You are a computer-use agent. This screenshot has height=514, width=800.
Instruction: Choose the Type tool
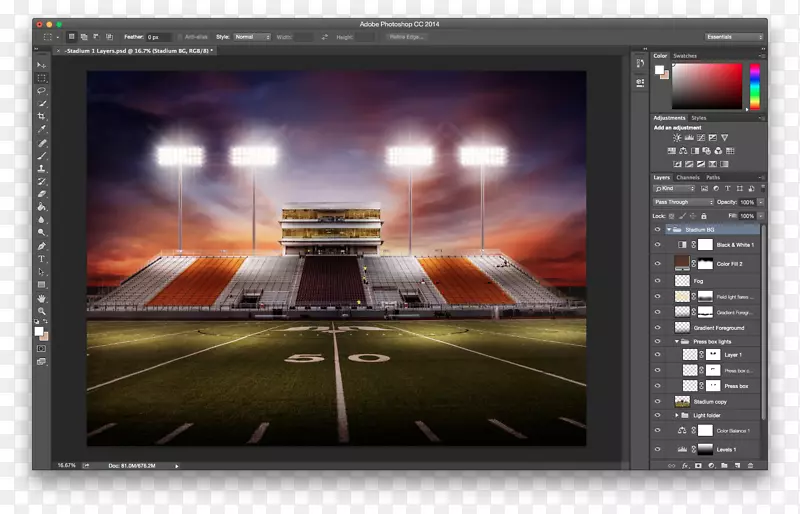(x=41, y=258)
